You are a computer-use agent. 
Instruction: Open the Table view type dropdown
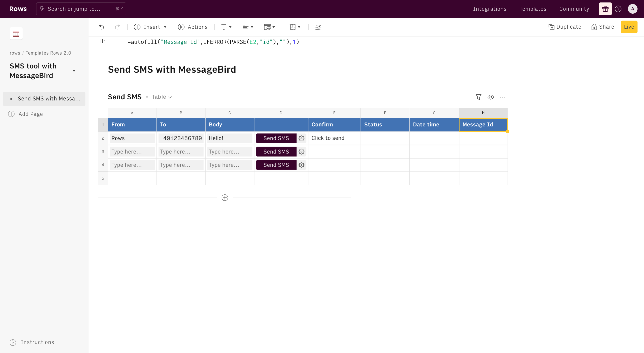pos(162,97)
